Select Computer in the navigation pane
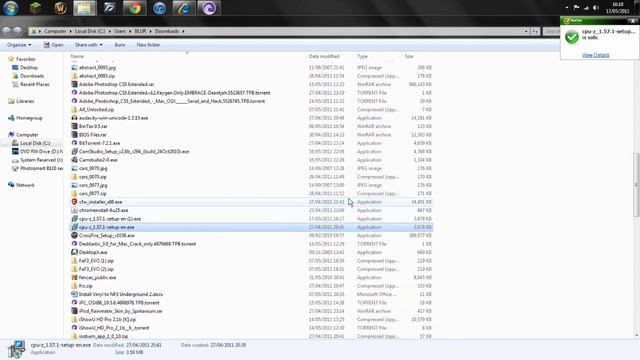Viewport: 640px width, 360px height. point(27,135)
